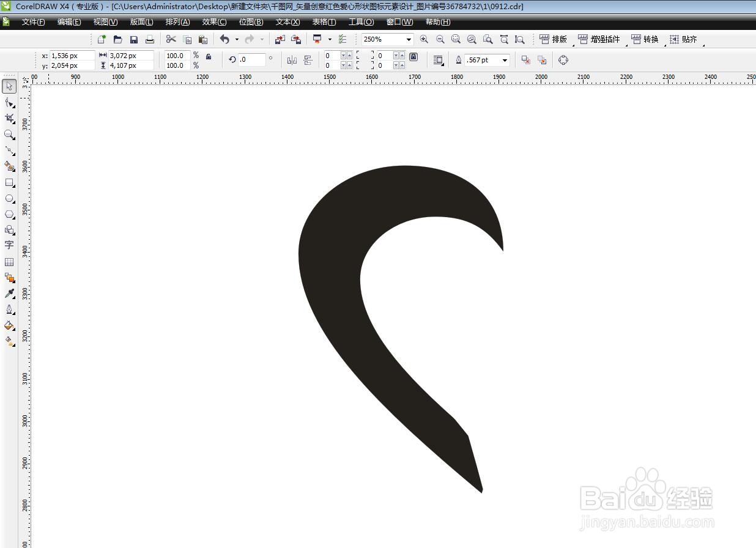This screenshot has height=548, width=756.
Task: Select the Text tool (字)
Action: [9, 245]
